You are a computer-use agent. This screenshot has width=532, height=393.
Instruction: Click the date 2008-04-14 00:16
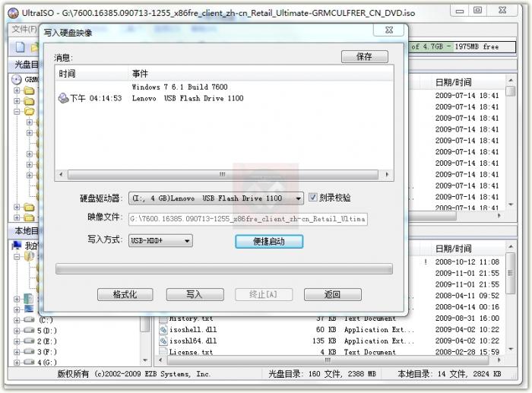tap(467, 307)
